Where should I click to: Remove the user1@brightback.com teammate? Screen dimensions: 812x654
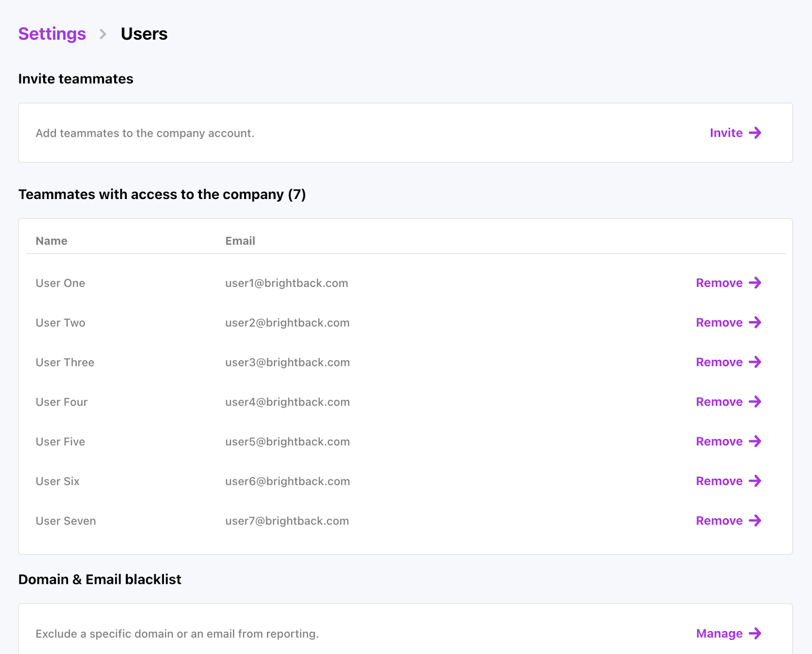click(719, 283)
